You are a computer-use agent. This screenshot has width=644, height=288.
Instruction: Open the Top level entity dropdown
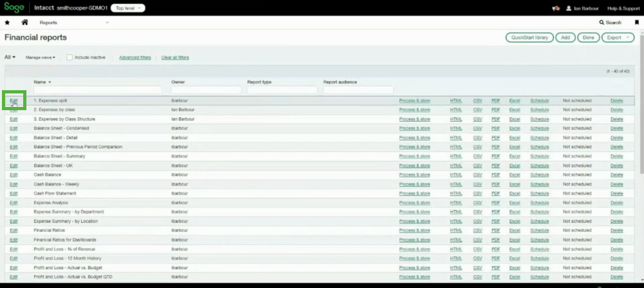[x=128, y=8]
